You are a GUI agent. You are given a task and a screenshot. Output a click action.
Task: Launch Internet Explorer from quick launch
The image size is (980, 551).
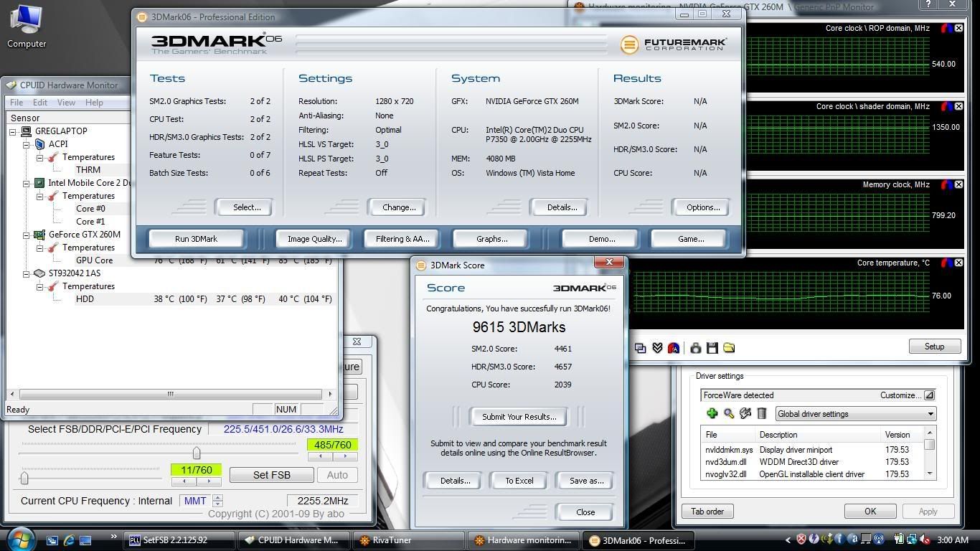[x=69, y=540]
